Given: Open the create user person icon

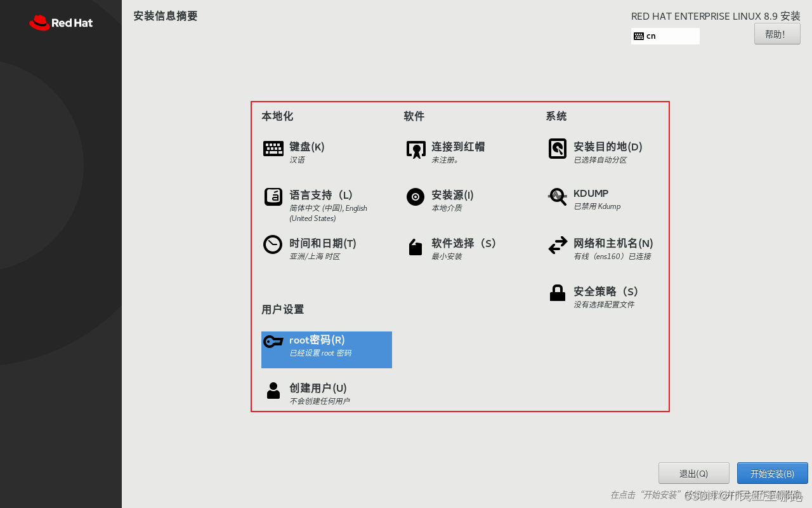Looking at the screenshot, I should point(273,390).
